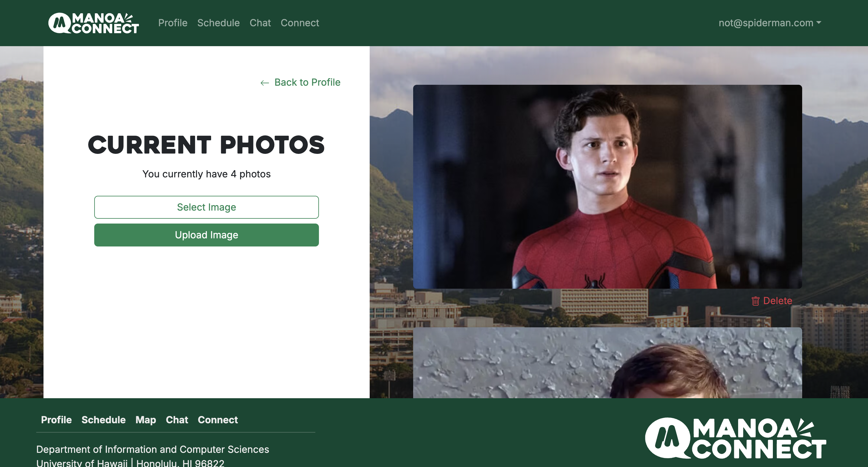Screen dimensions: 868x467
Task: Expand the not@spiderman.com account dropdown
Action: (769, 23)
